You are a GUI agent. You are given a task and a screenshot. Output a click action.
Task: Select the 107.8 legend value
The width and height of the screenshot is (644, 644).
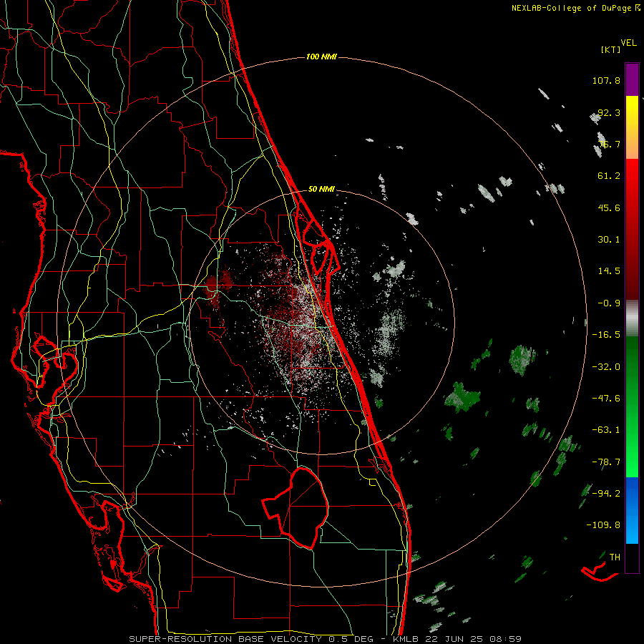(606, 80)
